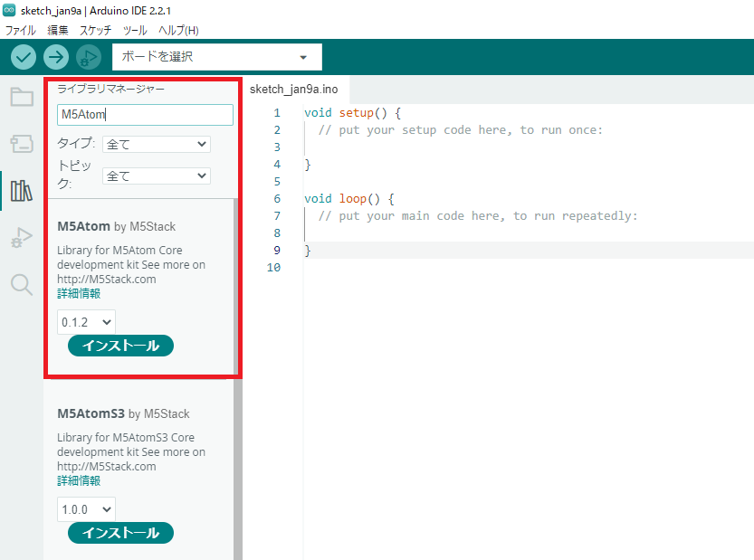The image size is (754, 560).
Task: Toggle the Library Manager sidebar icon
Action: [x=22, y=191]
